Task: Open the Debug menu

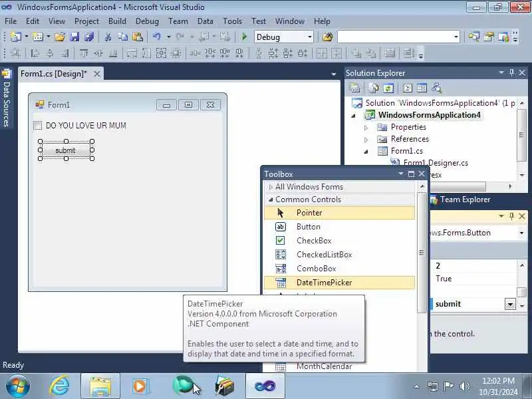Action: [147, 21]
